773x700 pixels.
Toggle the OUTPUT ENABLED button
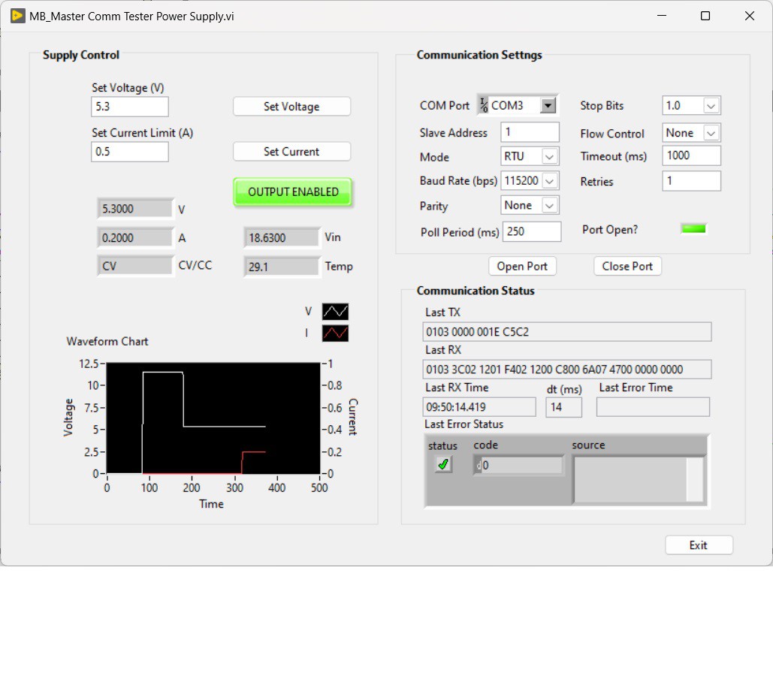tap(292, 192)
